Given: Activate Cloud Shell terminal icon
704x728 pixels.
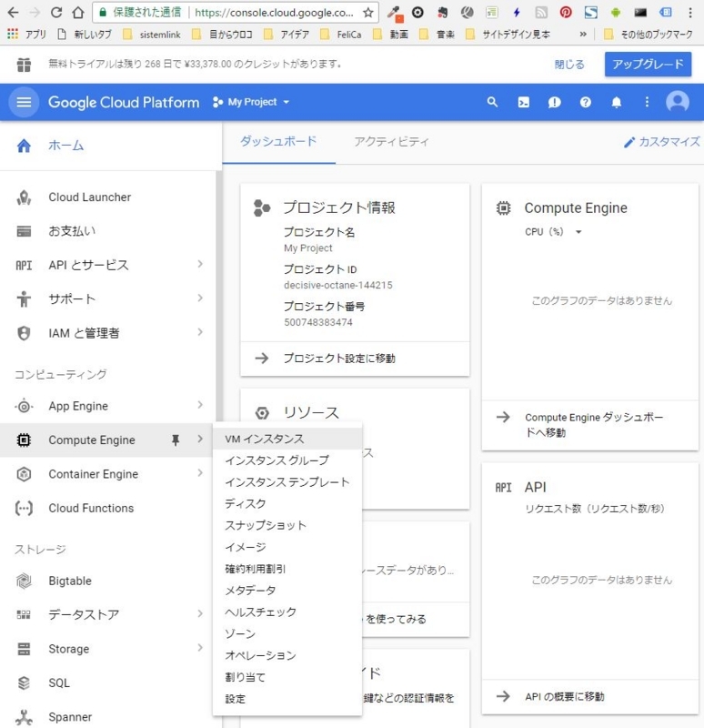Looking at the screenshot, I should click(524, 102).
